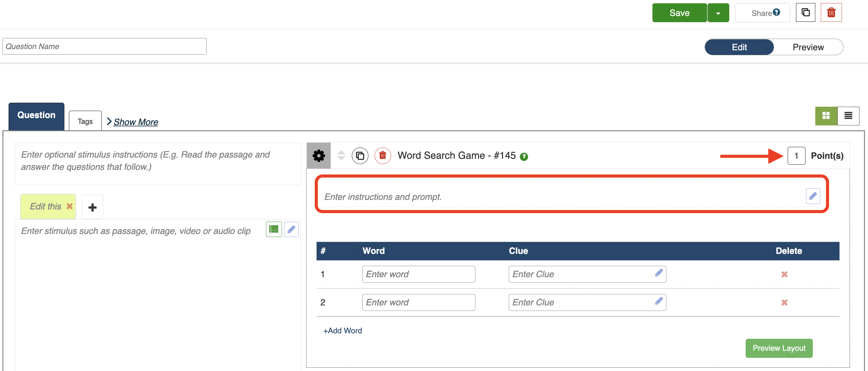Duplicate the Word Search Game question
868x371 pixels.
360,156
